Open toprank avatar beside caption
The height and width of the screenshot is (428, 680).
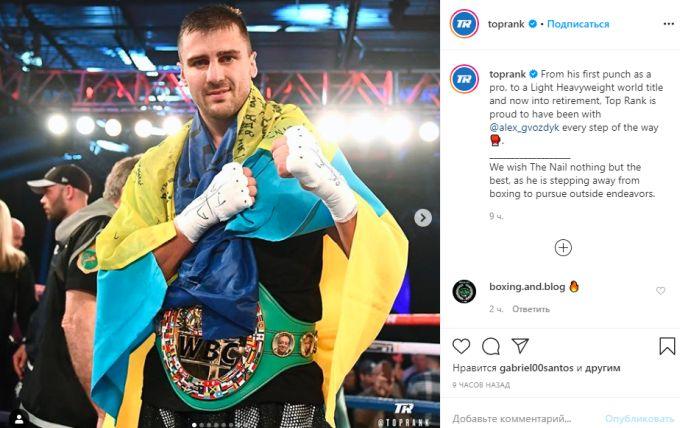tap(464, 79)
